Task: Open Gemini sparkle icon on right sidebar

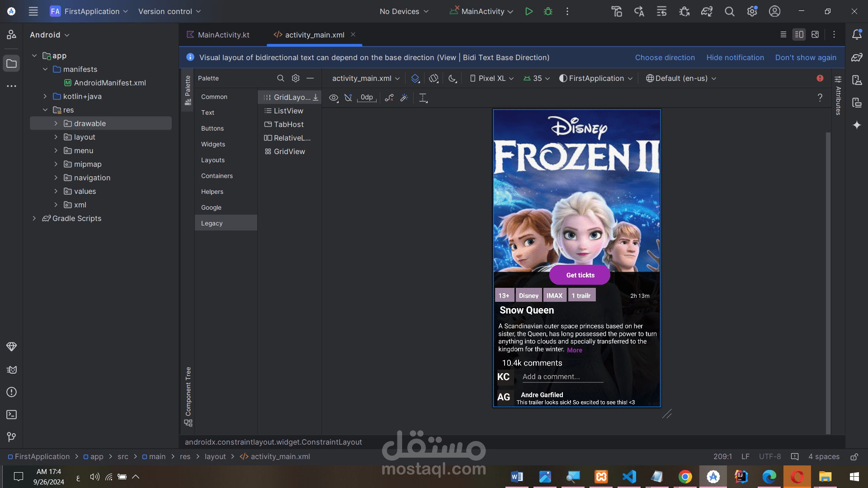Action: tap(857, 125)
